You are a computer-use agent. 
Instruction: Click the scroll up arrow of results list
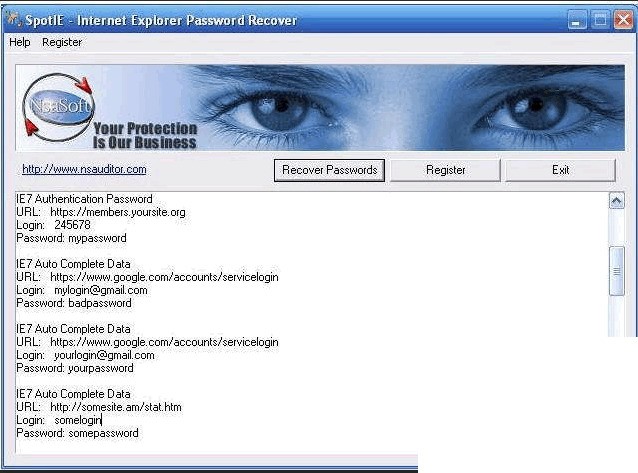click(x=616, y=201)
